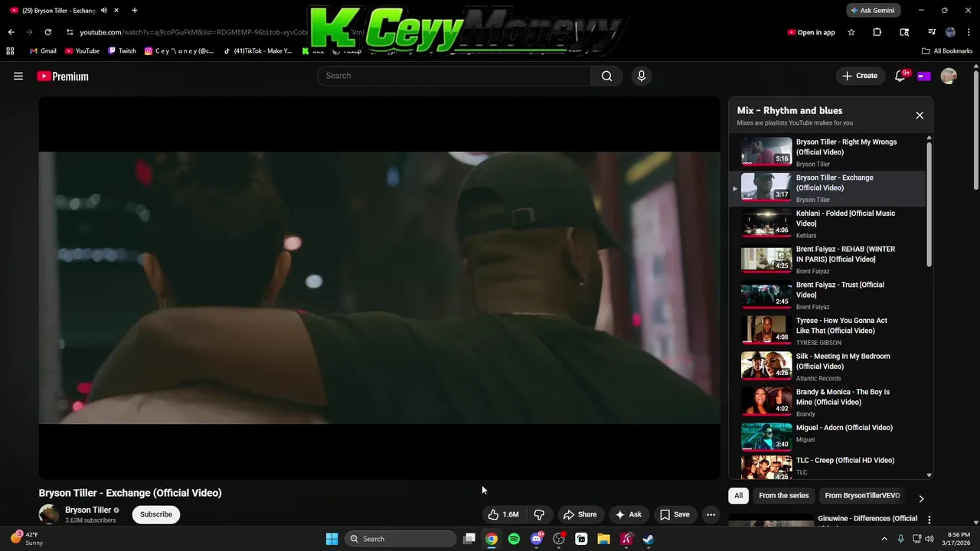Click the YouTube search input field
The height and width of the screenshot is (551, 980).
454,76
